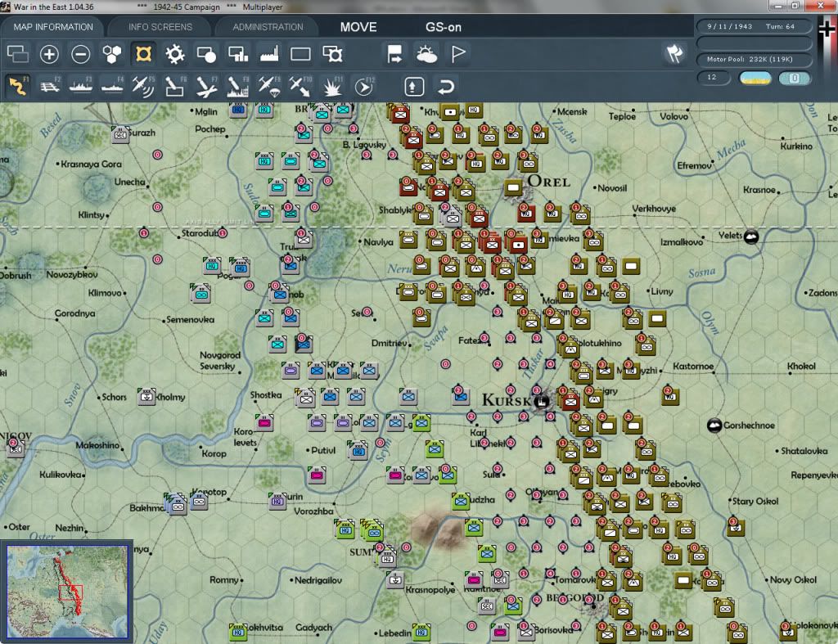
Task: Click the crossed flags icon
Action: [x=674, y=54]
